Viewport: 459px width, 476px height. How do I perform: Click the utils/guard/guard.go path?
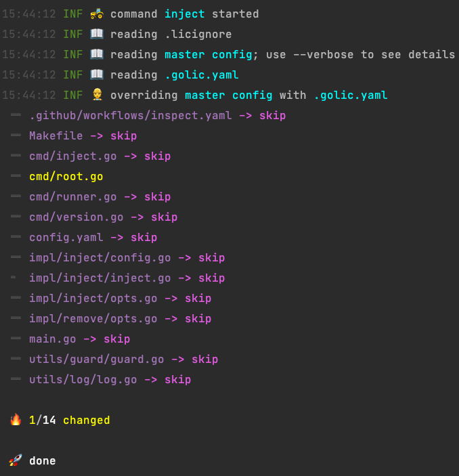97,360
